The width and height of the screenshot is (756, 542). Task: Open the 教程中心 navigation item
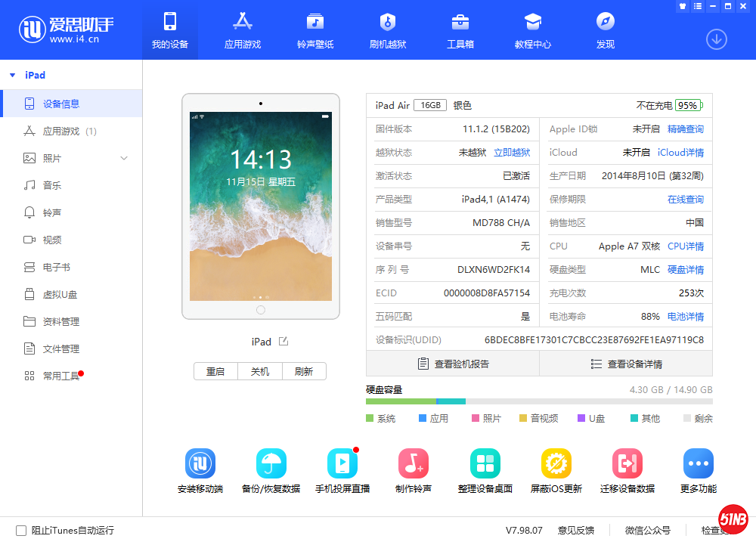pos(532,29)
